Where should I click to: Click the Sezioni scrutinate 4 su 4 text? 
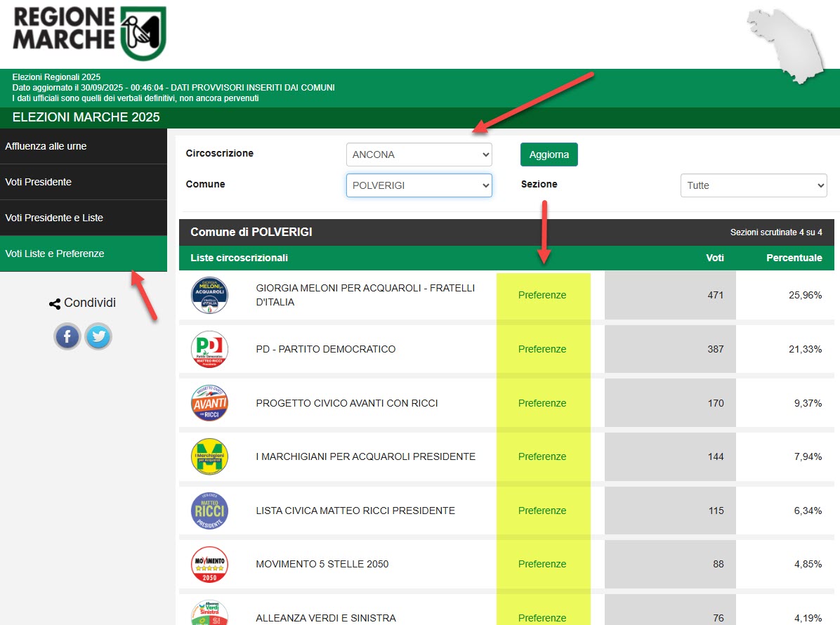tap(776, 232)
